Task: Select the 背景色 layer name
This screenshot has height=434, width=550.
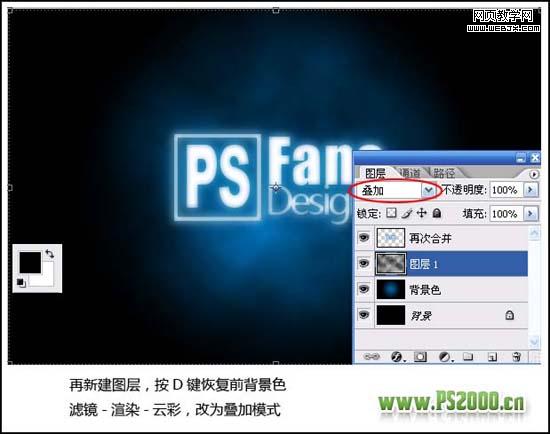Action: point(425,290)
